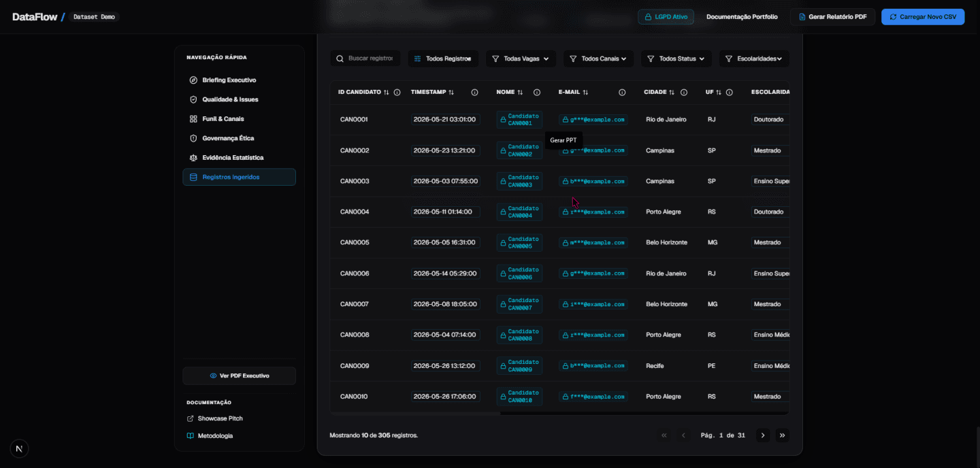Screen dimensions: 980x468
Task: Select Registros Ingeridos nav item
Action: [239, 177]
